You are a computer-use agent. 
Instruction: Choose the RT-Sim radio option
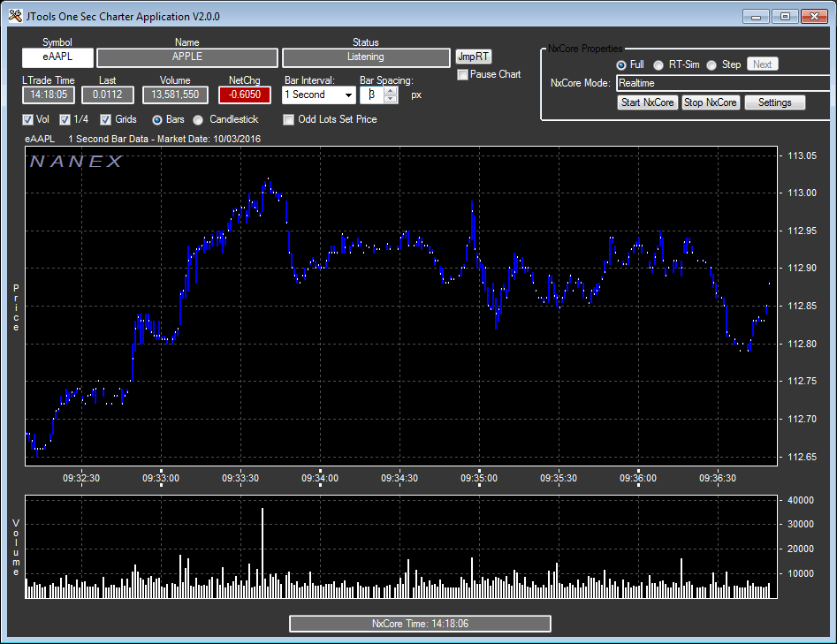click(658, 65)
